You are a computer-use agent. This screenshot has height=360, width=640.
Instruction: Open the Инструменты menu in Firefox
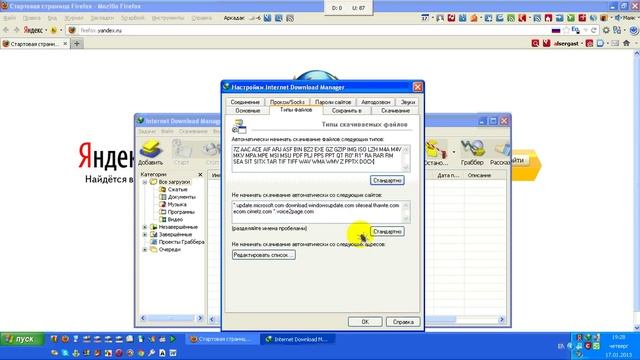(x=168, y=18)
